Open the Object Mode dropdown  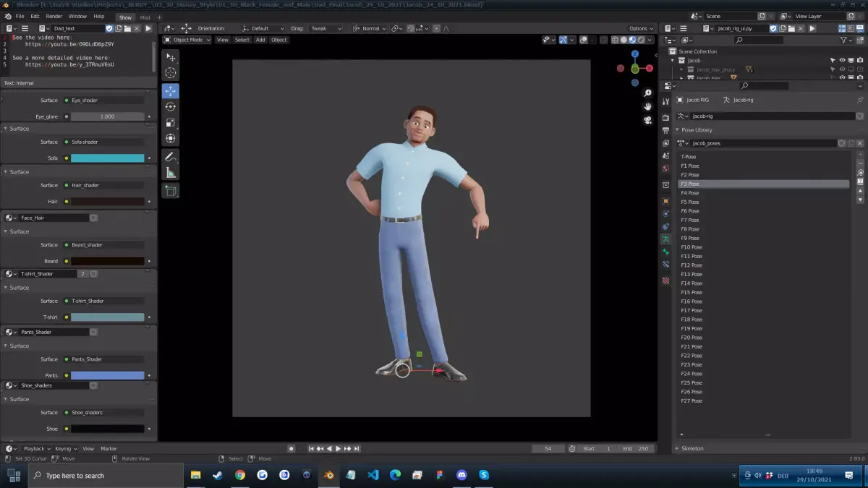pos(187,40)
